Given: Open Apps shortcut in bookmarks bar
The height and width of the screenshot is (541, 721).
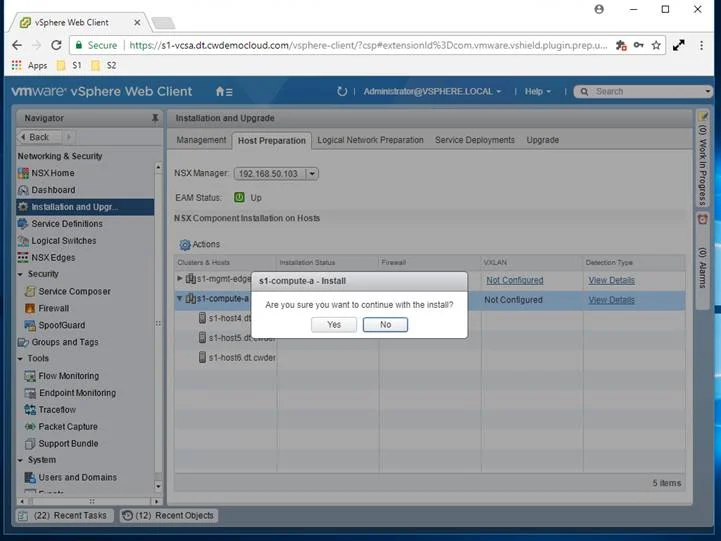Looking at the screenshot, I should (x=29, y=65).
